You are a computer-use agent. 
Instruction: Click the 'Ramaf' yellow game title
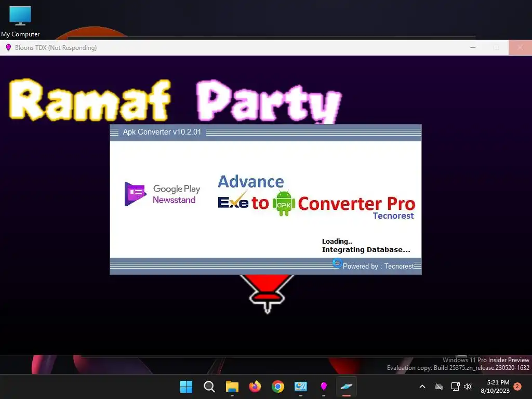89,100
